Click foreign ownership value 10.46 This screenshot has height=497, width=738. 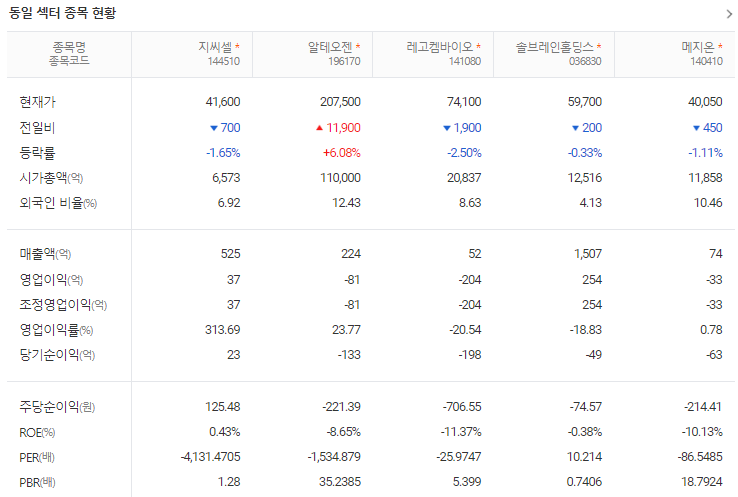(708, 203)
